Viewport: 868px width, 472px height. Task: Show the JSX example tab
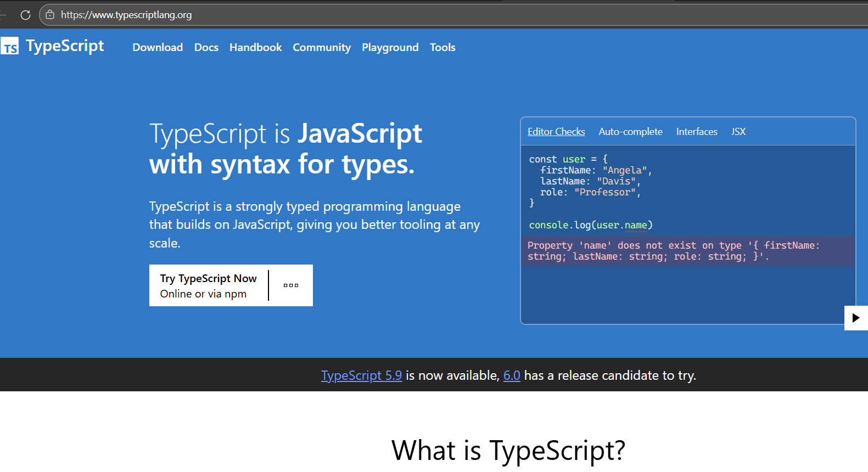[x=738, y=132]
